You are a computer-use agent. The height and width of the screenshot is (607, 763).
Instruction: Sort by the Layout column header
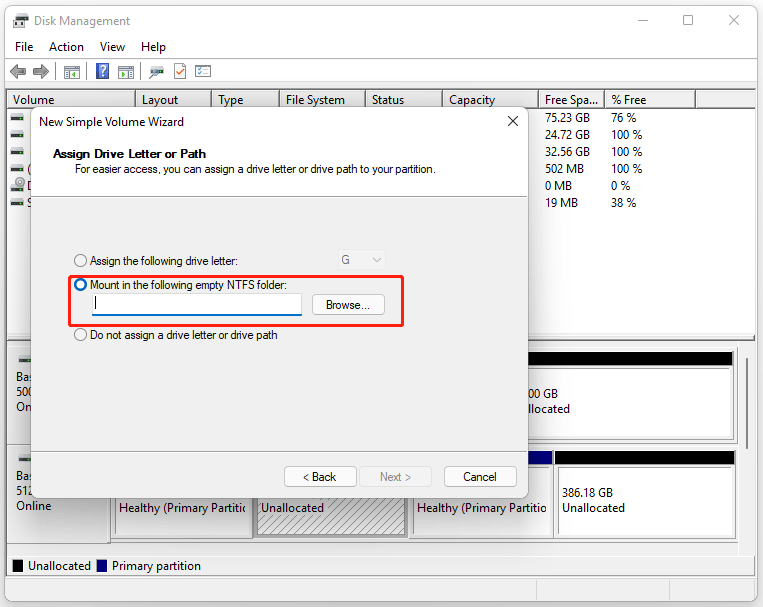174,100
